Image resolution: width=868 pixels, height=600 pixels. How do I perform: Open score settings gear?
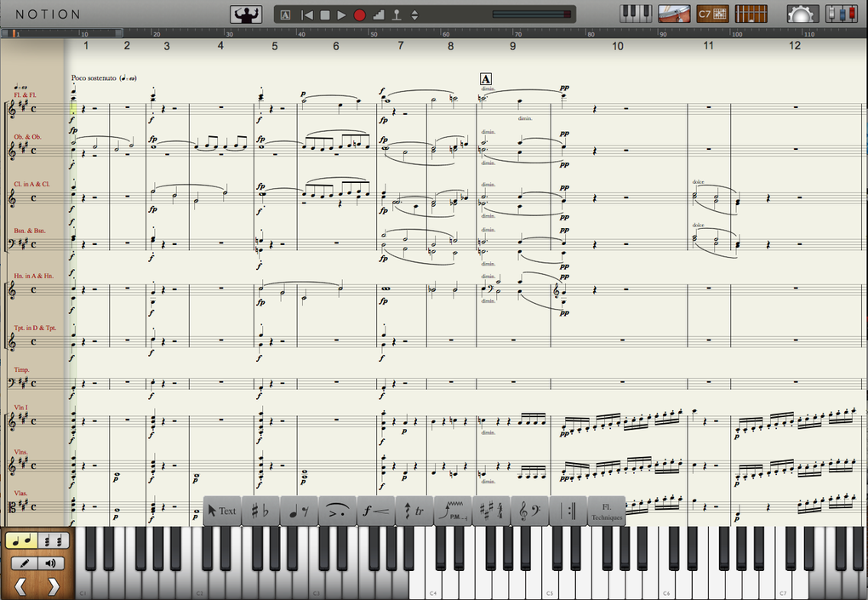tap(802, 14)
